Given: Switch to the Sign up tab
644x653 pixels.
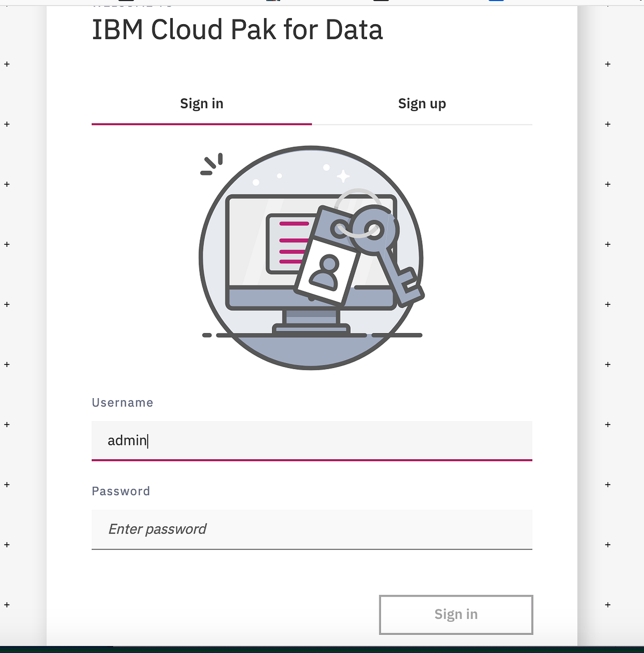Looking at the screenshot, I should (x=422, y=104).
